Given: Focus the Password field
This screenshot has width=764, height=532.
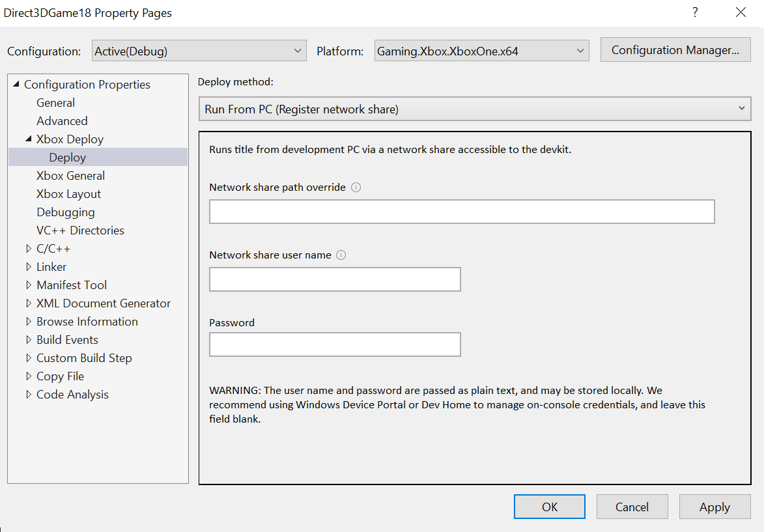Looking at the screenshot, I should (x=335, y=344).
